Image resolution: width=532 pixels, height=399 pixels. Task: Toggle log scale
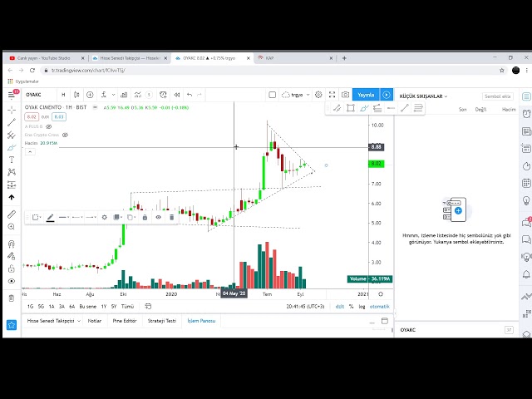(362, 307)
